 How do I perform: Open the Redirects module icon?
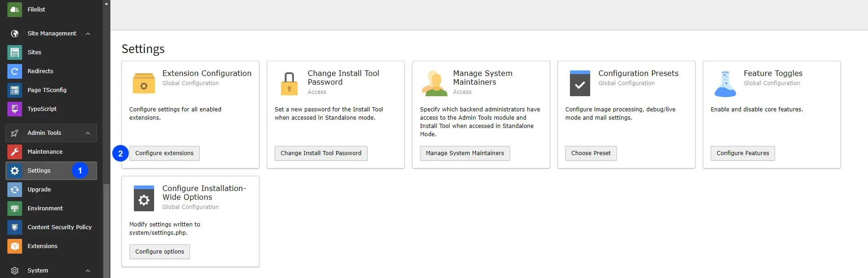pyautogui.click(x=15, y=71)
